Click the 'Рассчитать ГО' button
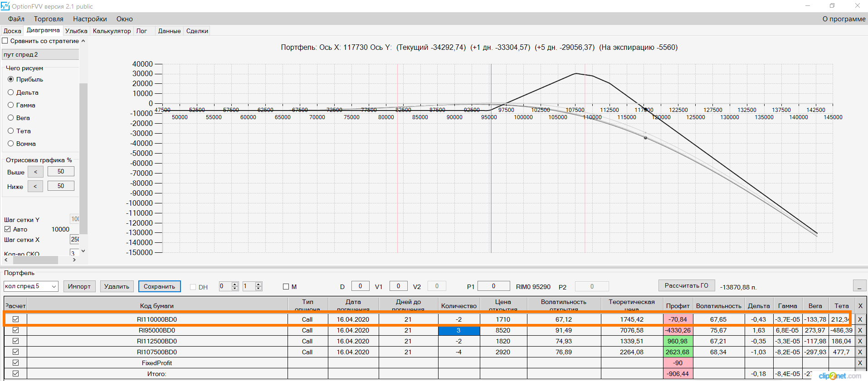This screenshot has height=381, width=868. 687,285
